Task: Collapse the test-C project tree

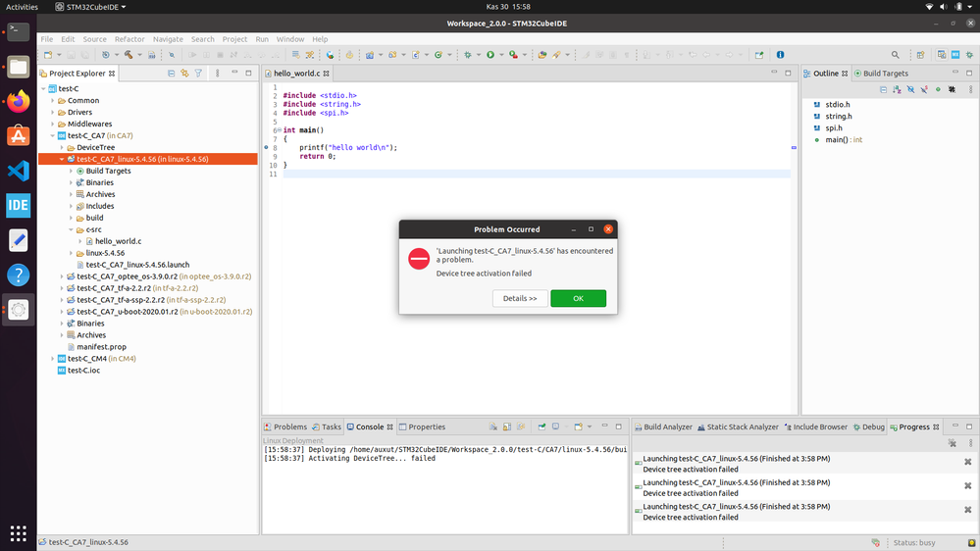Action: point(43,88)
